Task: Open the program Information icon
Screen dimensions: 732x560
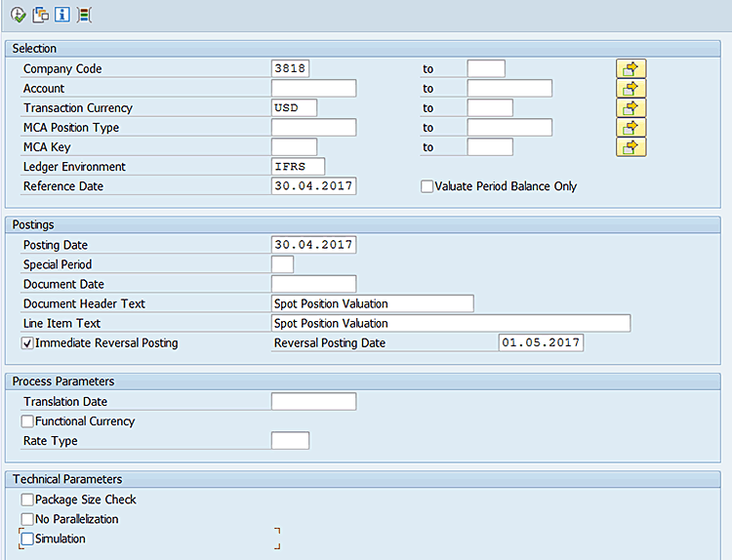Action: [61, 15]
